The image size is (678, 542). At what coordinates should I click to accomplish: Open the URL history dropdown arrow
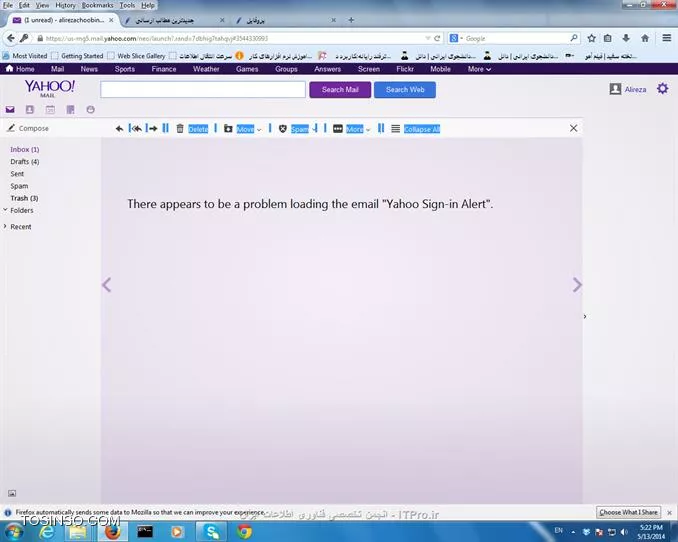tap(428, 38)
